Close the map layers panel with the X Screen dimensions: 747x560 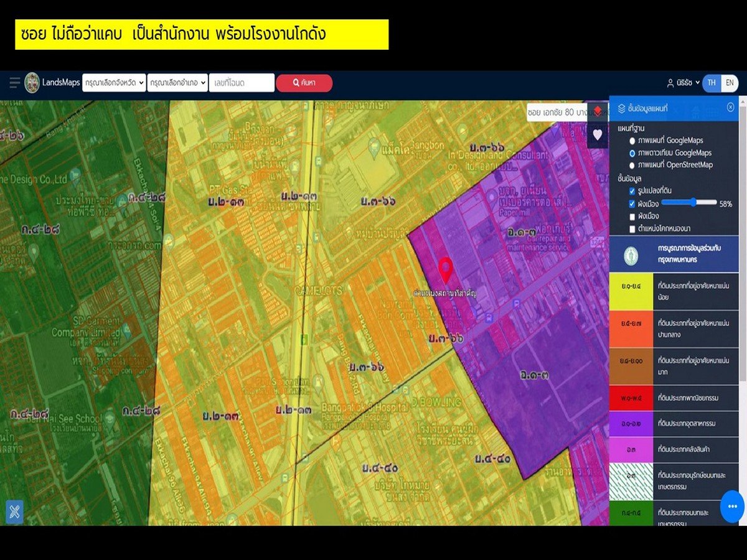730,108
